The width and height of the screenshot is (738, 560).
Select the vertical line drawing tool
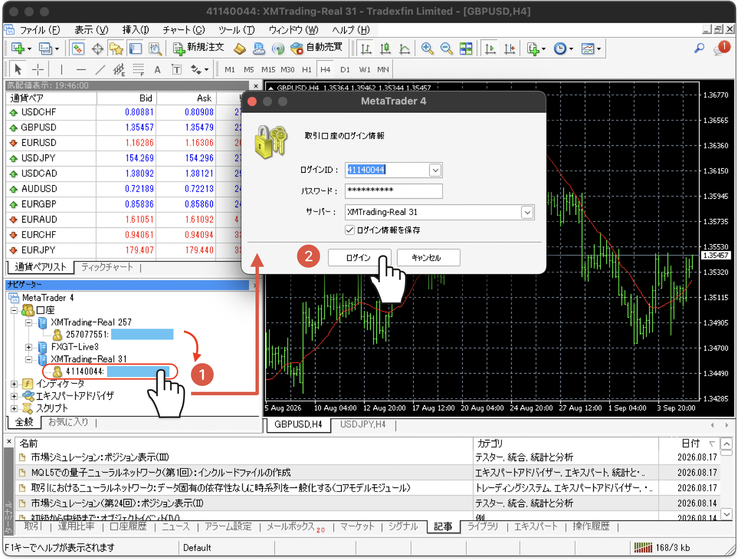click(x=61, y=70)
